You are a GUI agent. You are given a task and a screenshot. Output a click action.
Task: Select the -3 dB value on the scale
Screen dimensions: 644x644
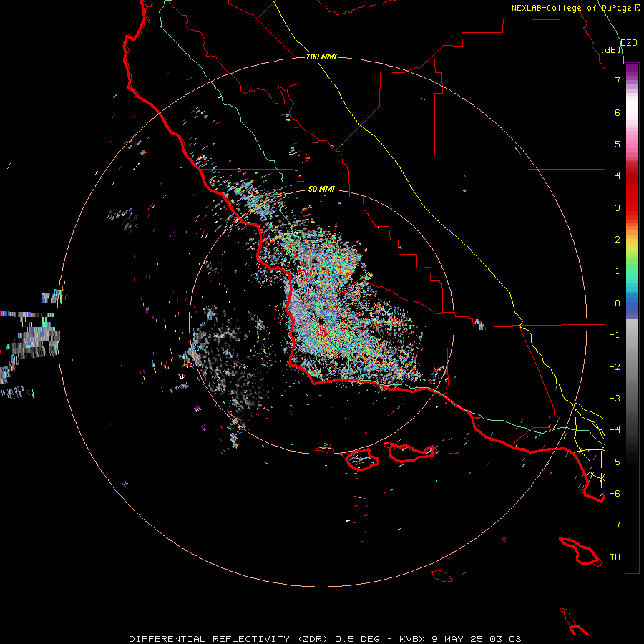click(615, 399)
